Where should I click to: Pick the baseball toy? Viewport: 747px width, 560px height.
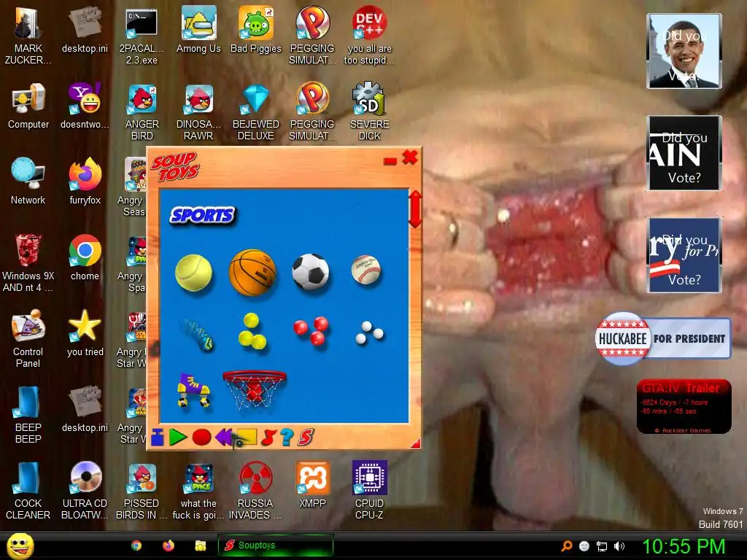click(x=366, y=270)
